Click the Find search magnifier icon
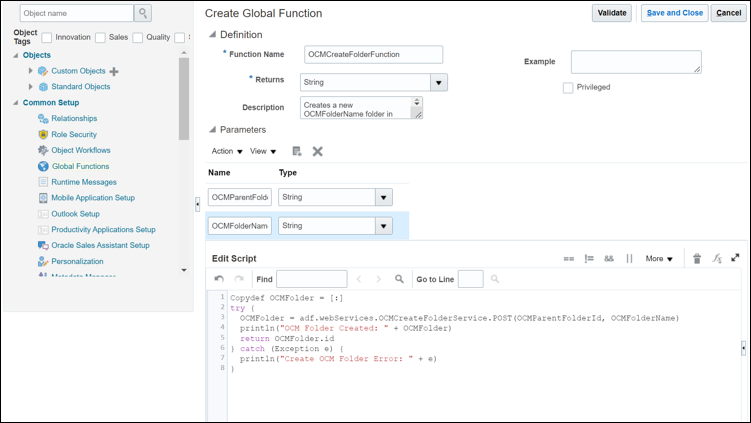751x423 pixels. tap(399, 279)
